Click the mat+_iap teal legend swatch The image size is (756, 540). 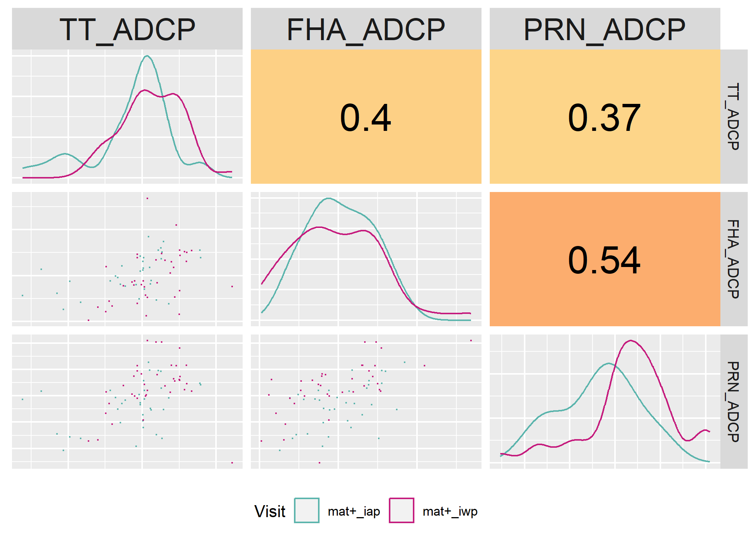pos(307,510)
